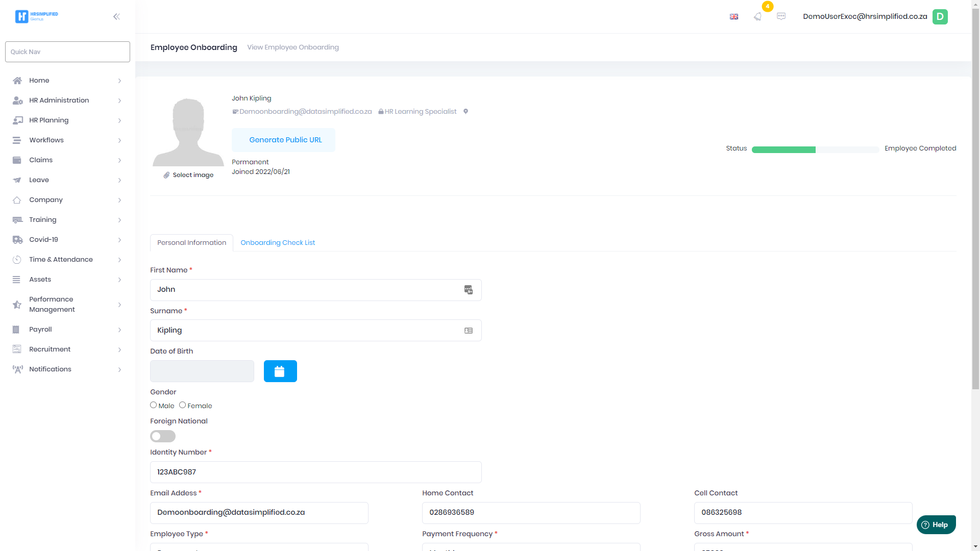Switch to the Onboarding Check List tab

tap(278, 243)
